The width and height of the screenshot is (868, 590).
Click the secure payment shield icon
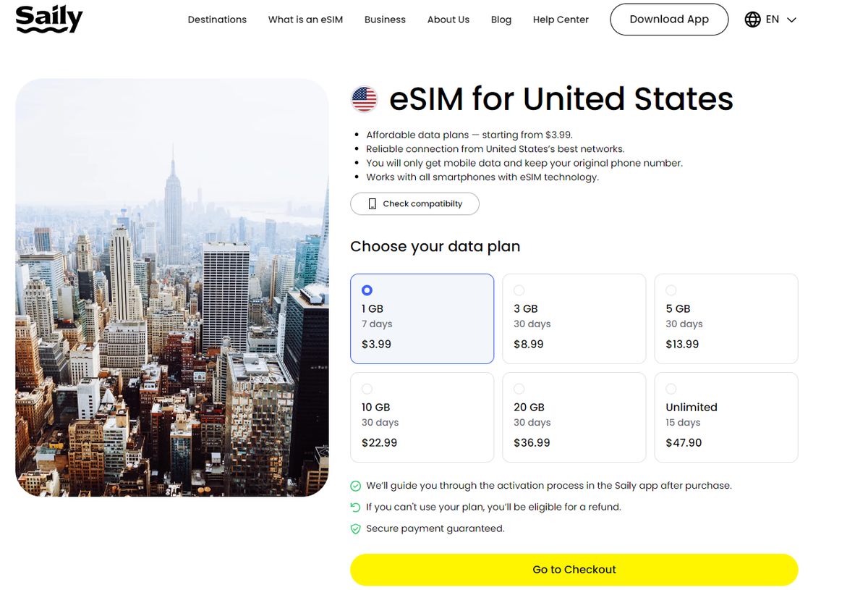click(355, 528)
